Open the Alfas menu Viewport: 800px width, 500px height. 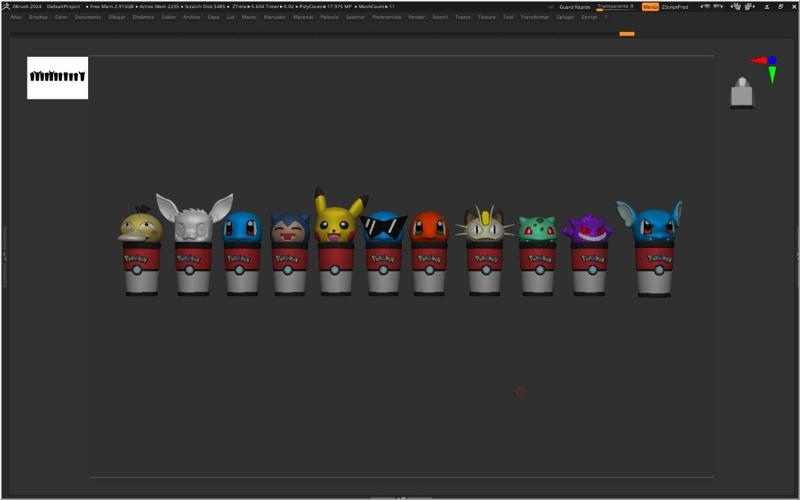click(16, 17)
